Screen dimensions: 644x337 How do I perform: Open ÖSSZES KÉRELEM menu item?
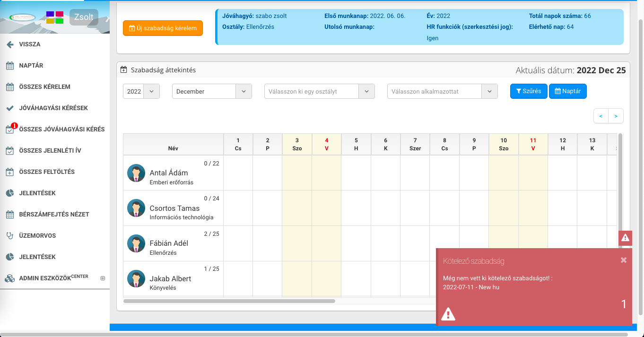[x=55, y=87]
